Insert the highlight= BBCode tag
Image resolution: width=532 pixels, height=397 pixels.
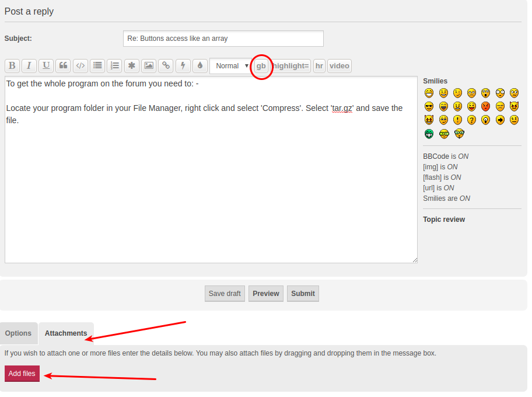click(290, 66)
